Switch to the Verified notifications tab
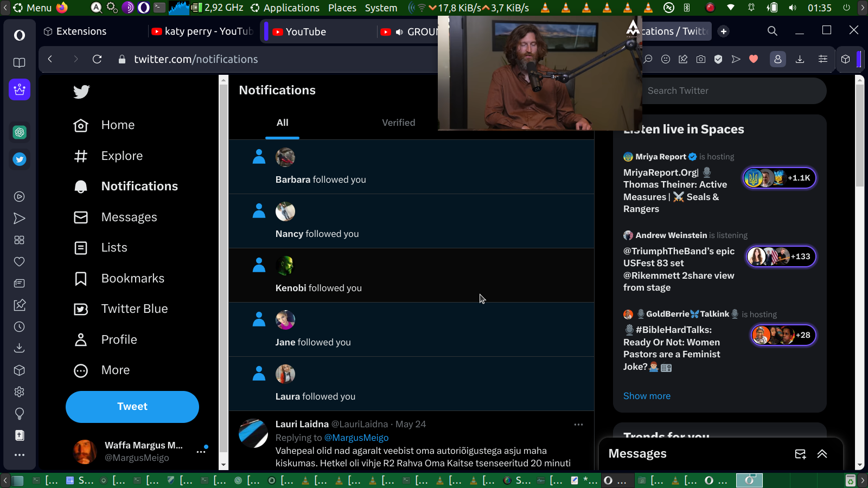The image size is (868, 488). [398, 123]
